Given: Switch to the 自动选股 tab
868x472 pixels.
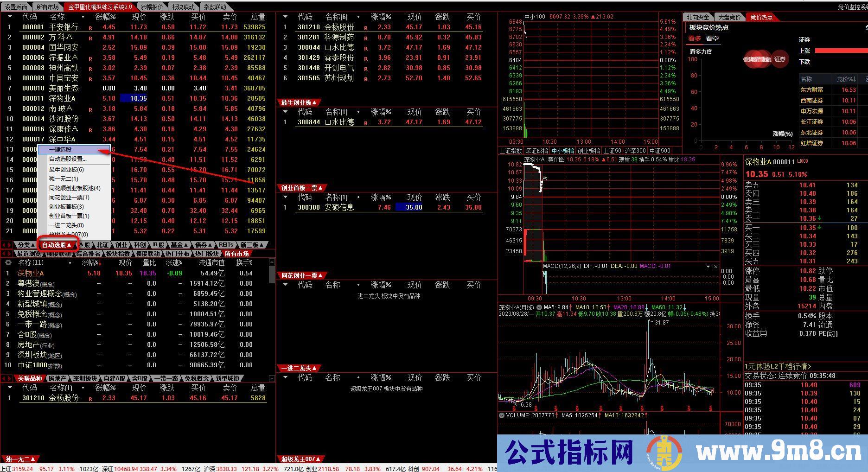Looking at the screenshot, I should tap(57, 245).
